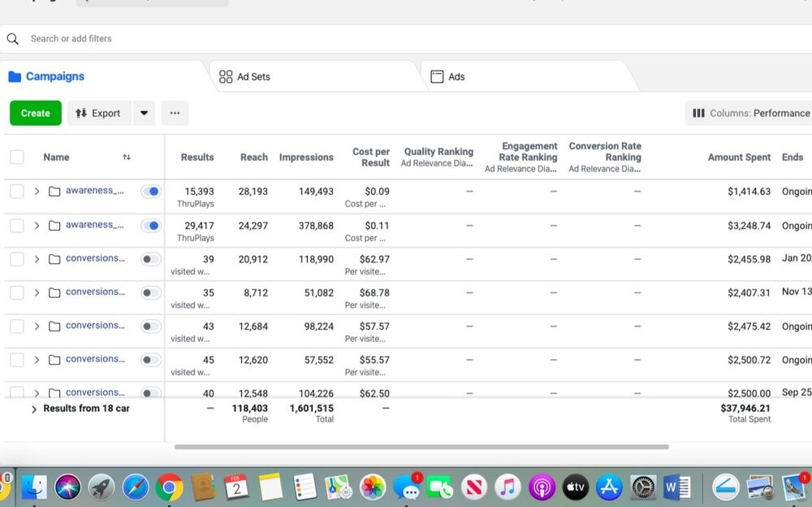
Task: Open Google Chrome from the dock
Action: point(169,487)
